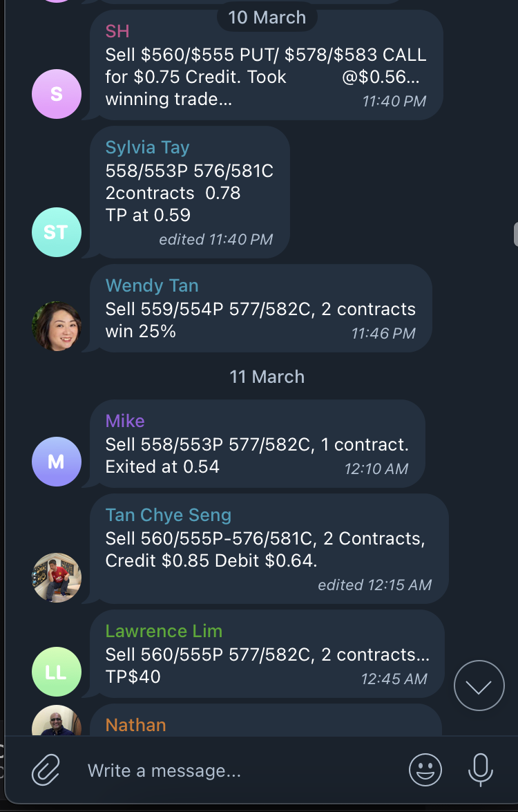This screenshot has height=812, width=518.
Task: Click the Mike sender name
Action: [125, 421]
